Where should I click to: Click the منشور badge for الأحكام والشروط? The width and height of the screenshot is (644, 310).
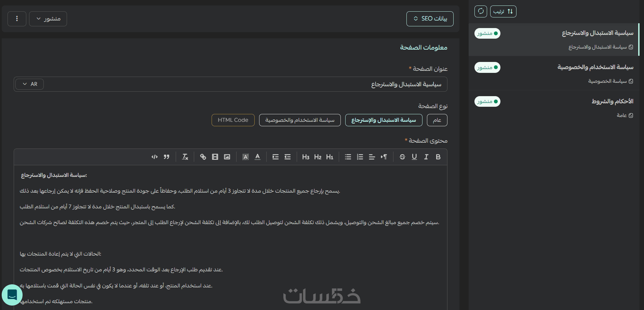pos(487,101)
